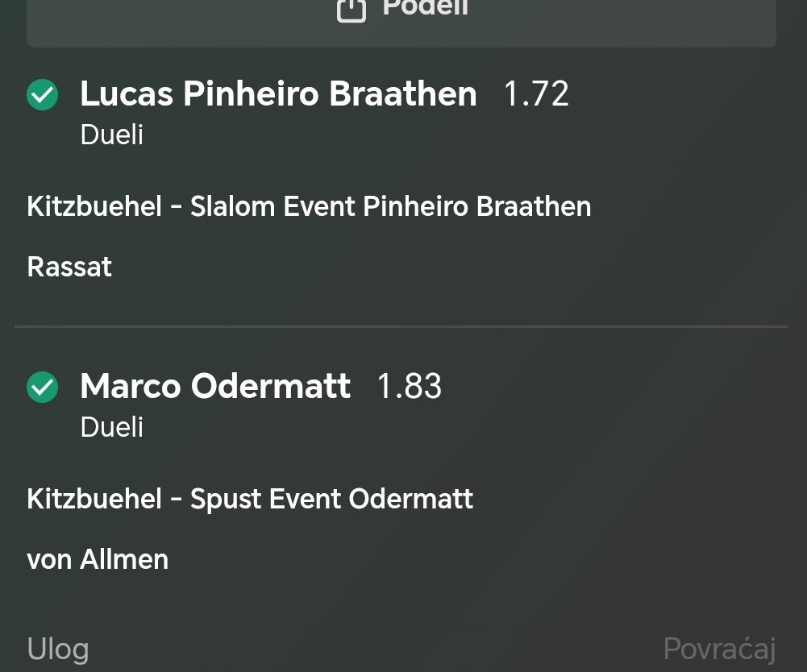Tap the Povraćaj return label

(719, 649)
